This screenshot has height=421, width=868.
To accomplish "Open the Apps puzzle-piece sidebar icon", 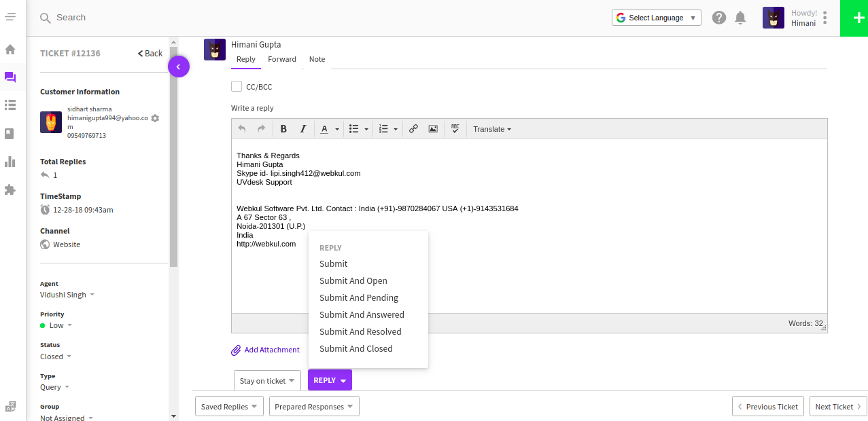I will point(10,189).
